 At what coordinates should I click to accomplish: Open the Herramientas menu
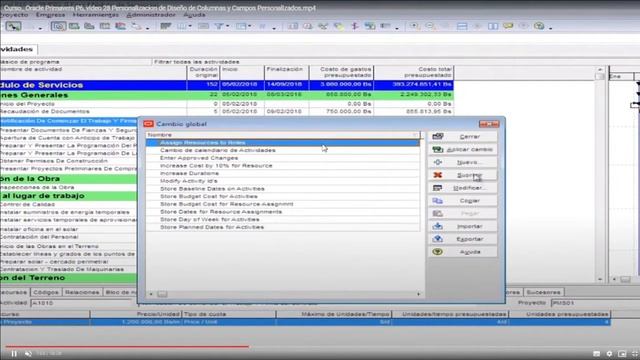[96, 15]
